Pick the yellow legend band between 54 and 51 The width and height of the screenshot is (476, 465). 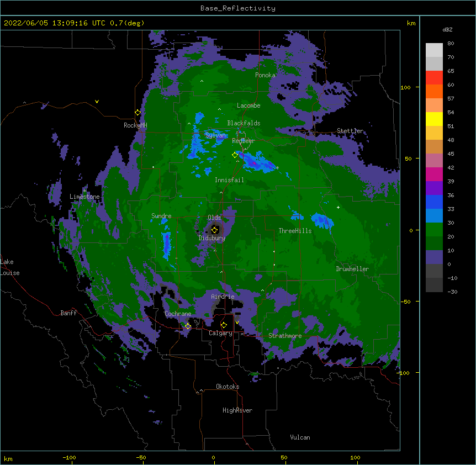pos(434,119)
